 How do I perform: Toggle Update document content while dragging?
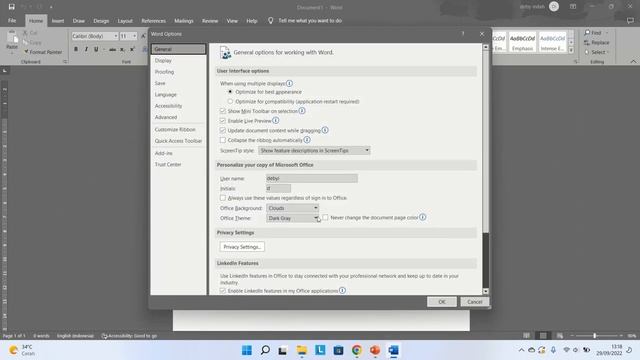[222, 130]
